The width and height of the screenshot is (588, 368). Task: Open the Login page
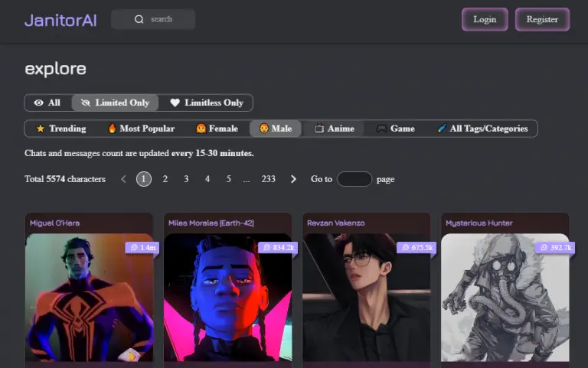point(485,19)
